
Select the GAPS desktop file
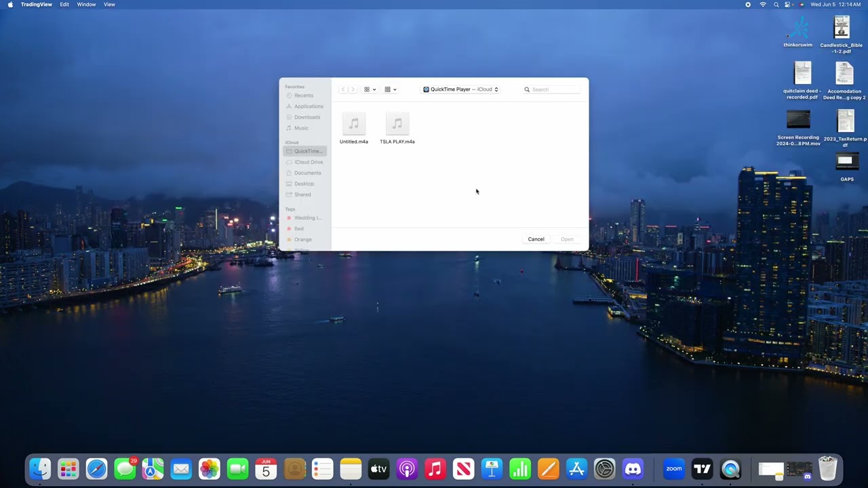(x=847, y=167)
